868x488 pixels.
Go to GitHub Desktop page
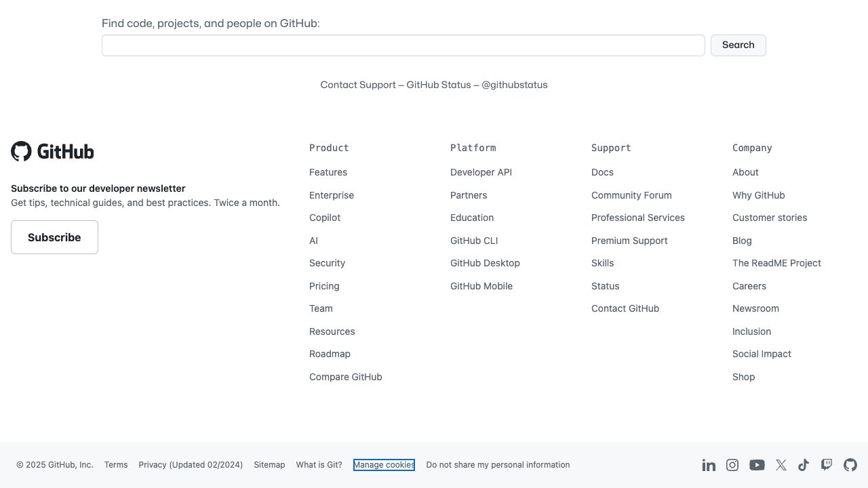coord(485,263)
